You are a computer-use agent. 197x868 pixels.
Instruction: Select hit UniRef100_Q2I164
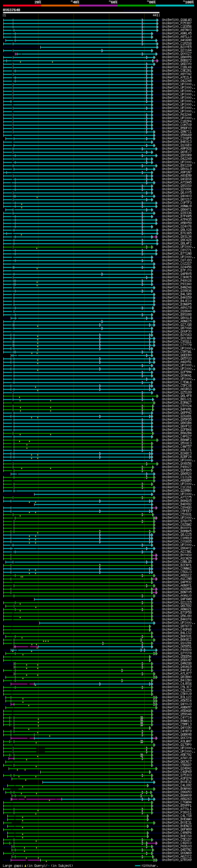tap(177, 50)
